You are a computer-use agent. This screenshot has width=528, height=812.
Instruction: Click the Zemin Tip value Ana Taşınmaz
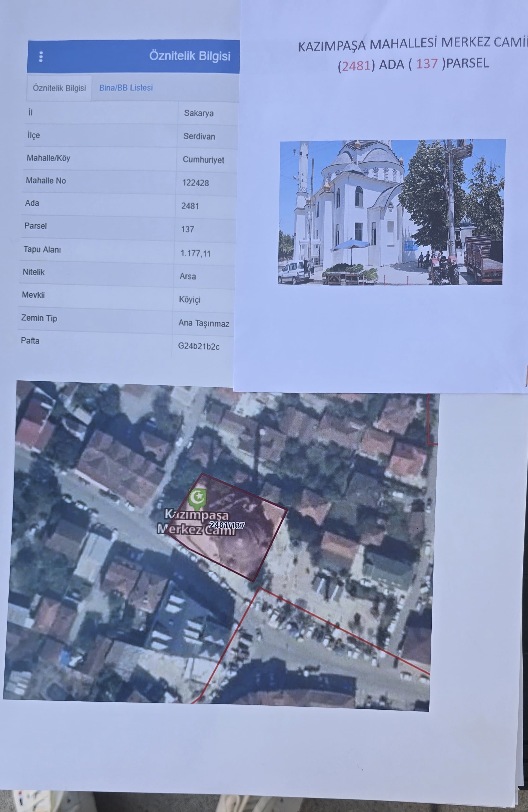click(x=204, y=323)
